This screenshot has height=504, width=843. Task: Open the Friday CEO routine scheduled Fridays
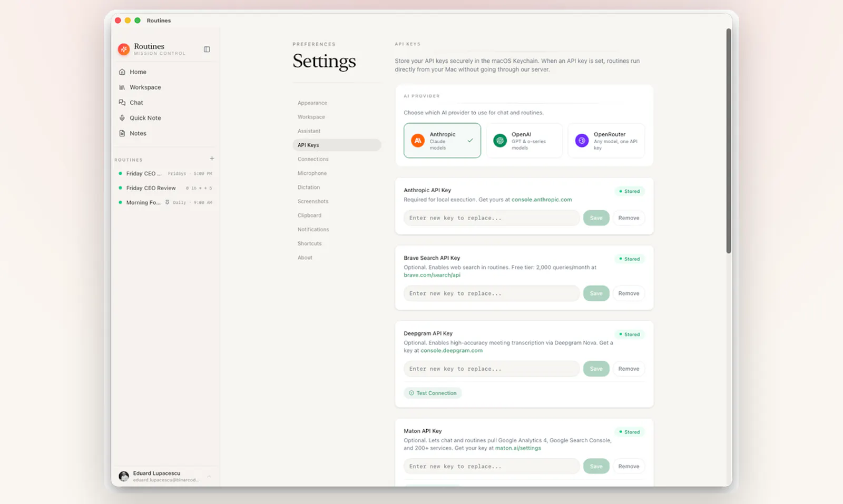pos(165,174)
